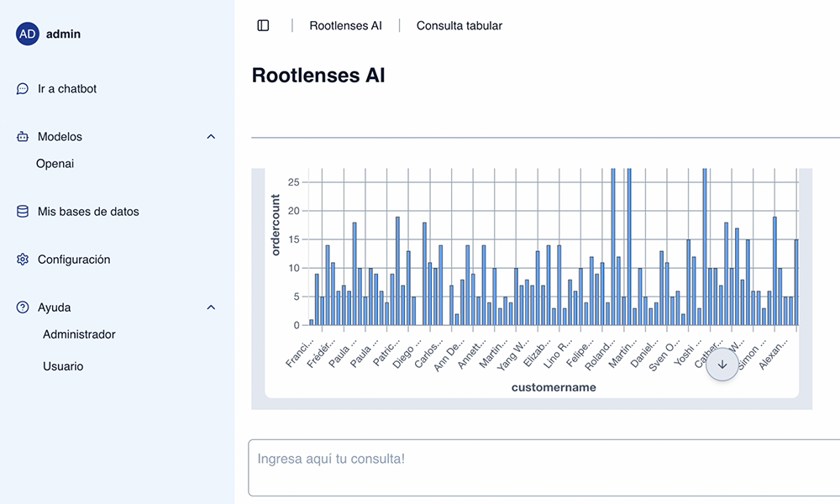
Task: Open the Administrador help page
Action: point(79,334)
